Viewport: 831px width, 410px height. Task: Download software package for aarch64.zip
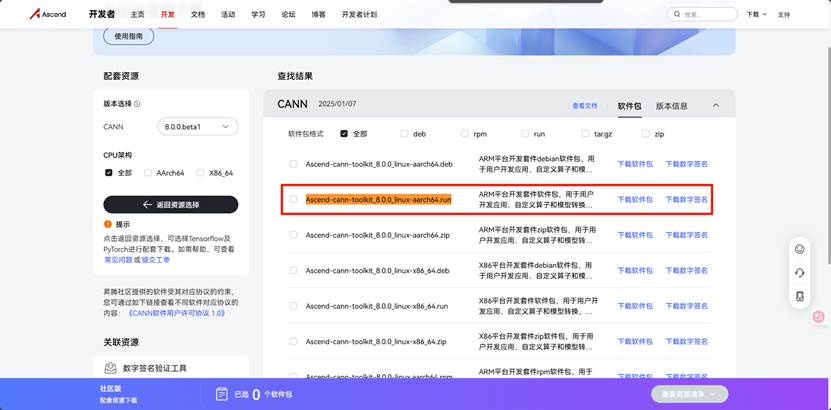(x=635, y=235)
